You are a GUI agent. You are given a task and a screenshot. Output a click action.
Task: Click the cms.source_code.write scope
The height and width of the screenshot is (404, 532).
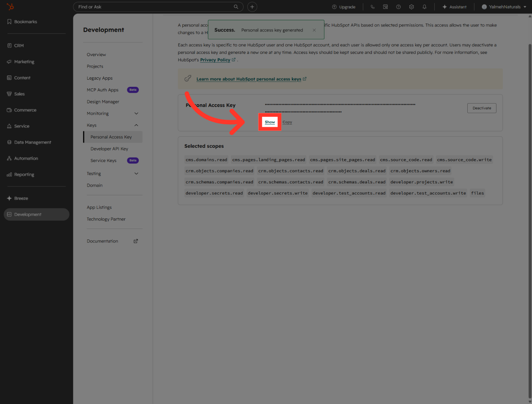pyautogui.click(x=464, y=160)
